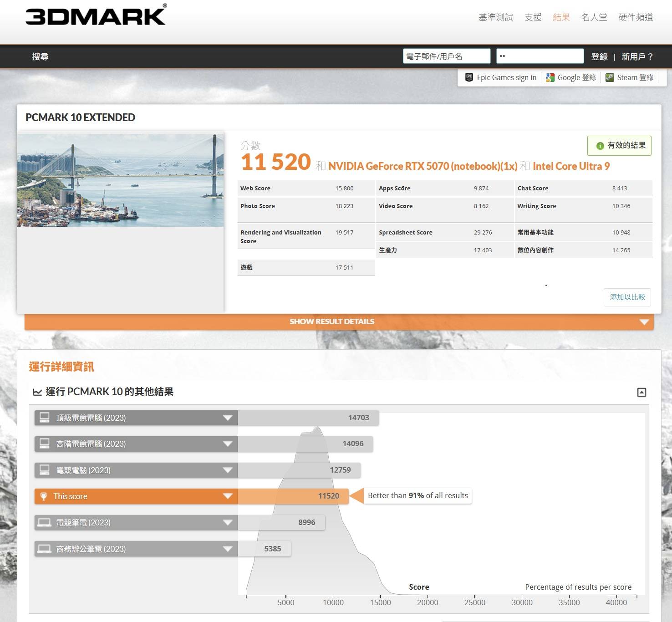Click the Video Score value 8 162
Viewport: 672px width, 622px height.
pos(481,206)
